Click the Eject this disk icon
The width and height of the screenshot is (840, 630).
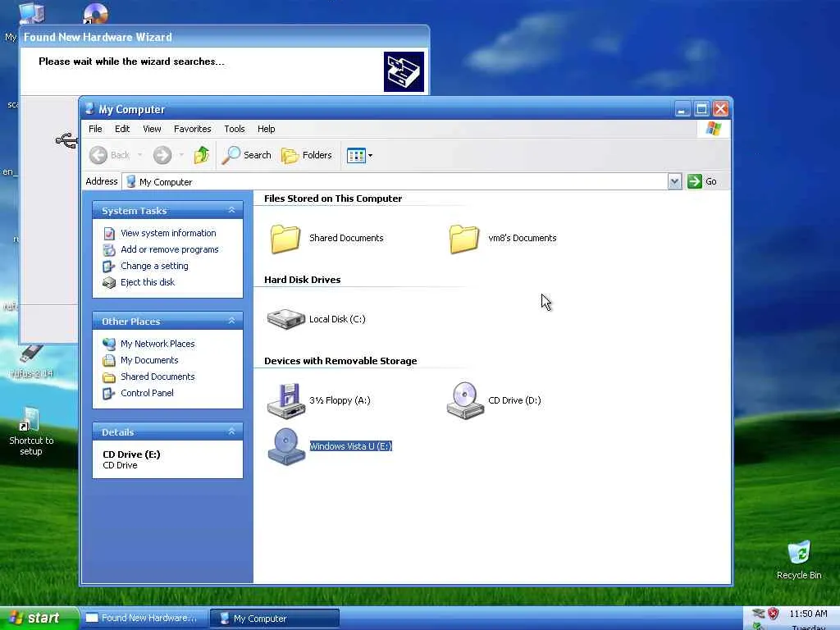(109, 283)
